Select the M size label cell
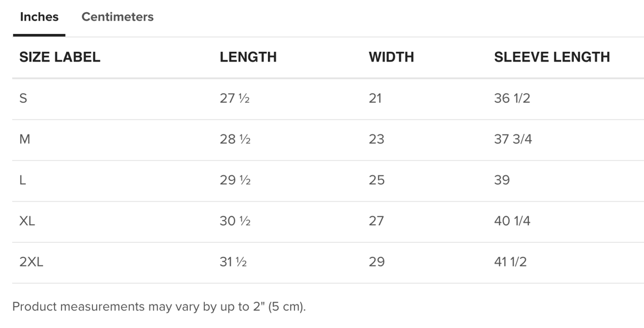Image resolution: width=644 pixels, height=328 pixels. coord(25,139)
